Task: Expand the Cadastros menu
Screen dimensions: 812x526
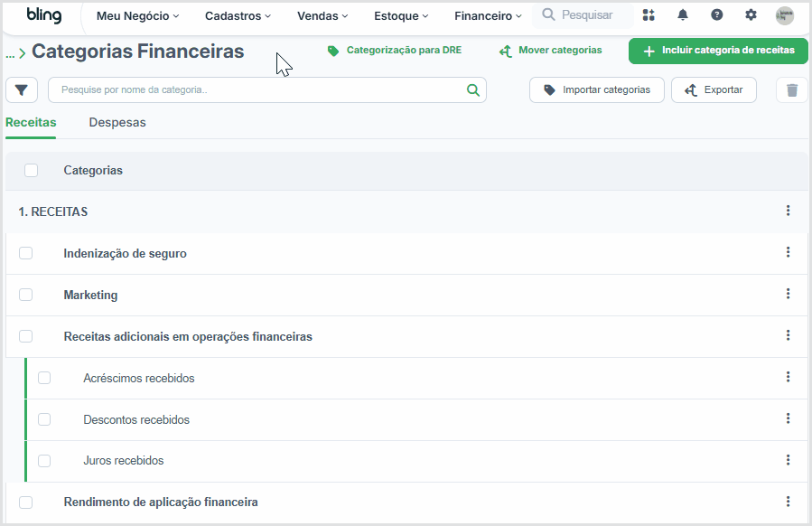Action: click(x=238, y=16)
